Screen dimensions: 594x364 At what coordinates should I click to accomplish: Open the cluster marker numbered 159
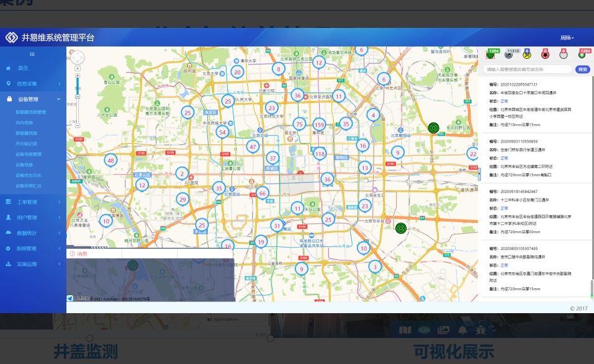(x=320, y=125)
